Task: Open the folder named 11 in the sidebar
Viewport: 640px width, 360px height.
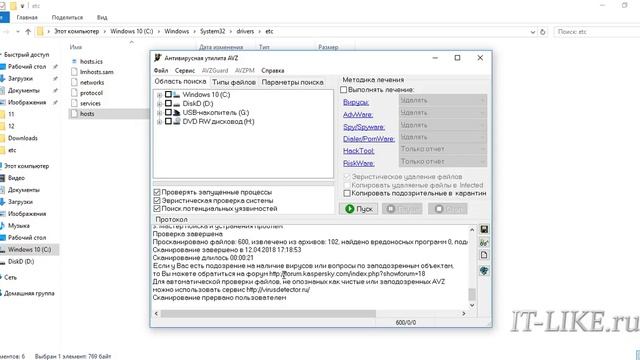Action: [11, 114]
